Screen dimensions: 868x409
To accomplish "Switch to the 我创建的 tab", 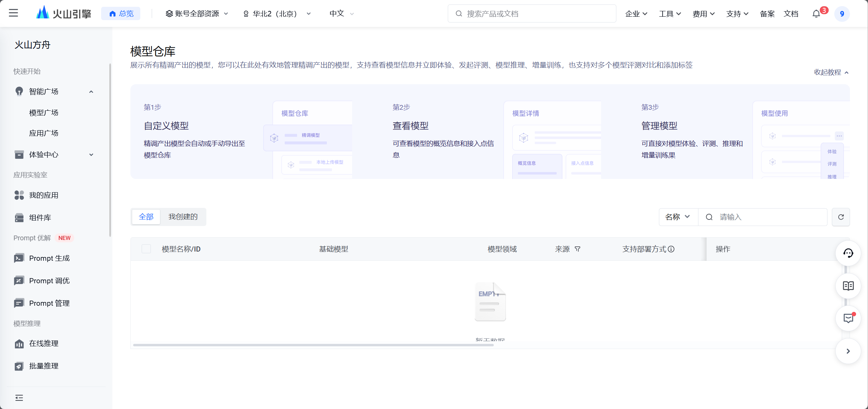I will tap(183, 217).
